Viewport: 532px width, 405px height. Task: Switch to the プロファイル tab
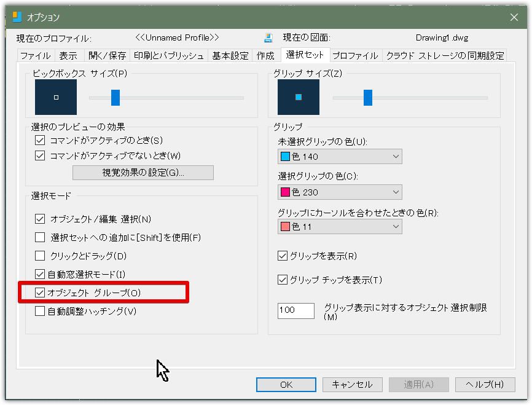355,55
